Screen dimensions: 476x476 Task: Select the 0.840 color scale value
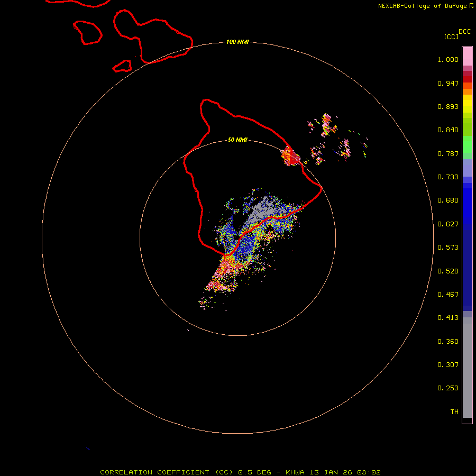(x=448, y=130)
